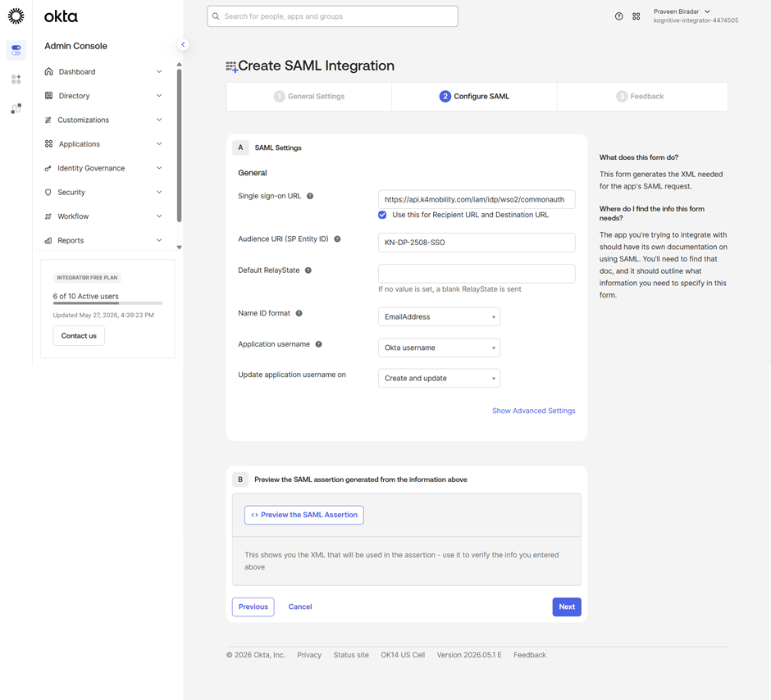771x700 pixels.
Task: Click help icon next to Application username
Action: pos(318,344)
